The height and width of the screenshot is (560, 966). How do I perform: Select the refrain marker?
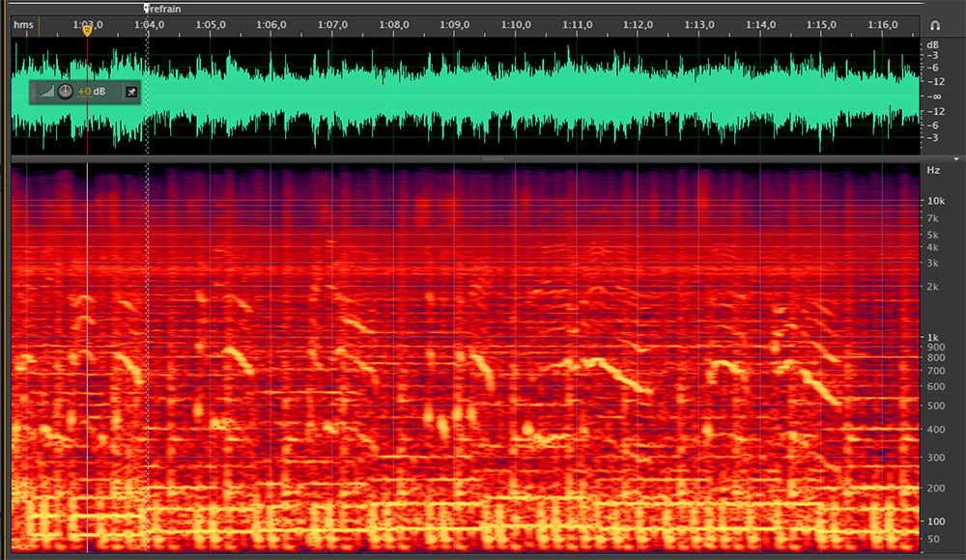coord(147,9)
